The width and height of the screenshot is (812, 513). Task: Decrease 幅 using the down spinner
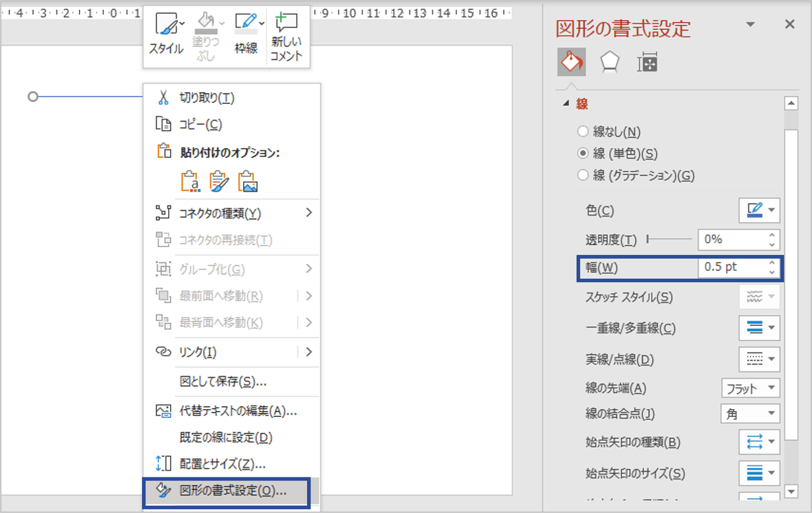772,272
